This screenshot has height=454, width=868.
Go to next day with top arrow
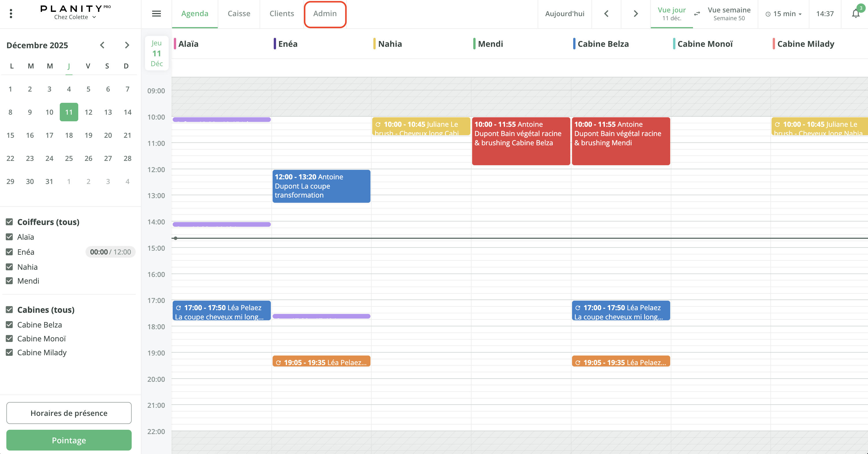tap(636, 14)
